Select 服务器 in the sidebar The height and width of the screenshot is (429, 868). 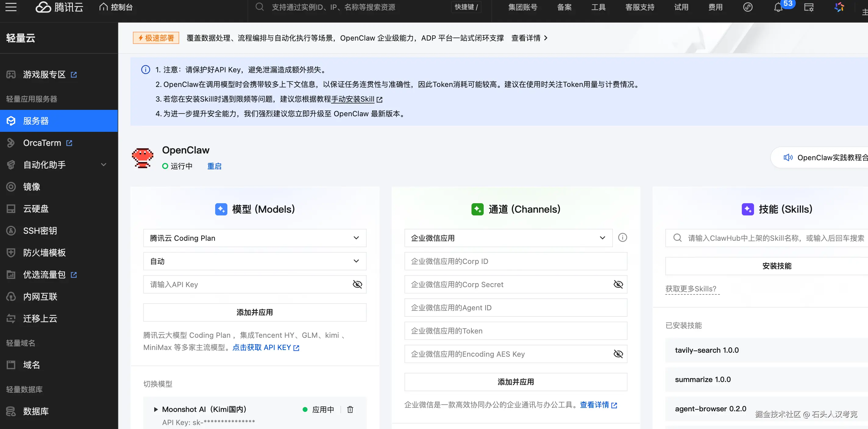[x=36, y=121]
